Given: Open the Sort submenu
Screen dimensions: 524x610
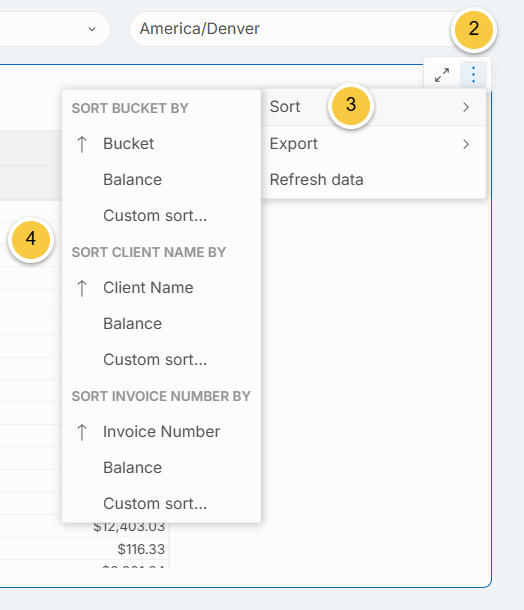Looking at the screenshot, I should click(373, 107).
